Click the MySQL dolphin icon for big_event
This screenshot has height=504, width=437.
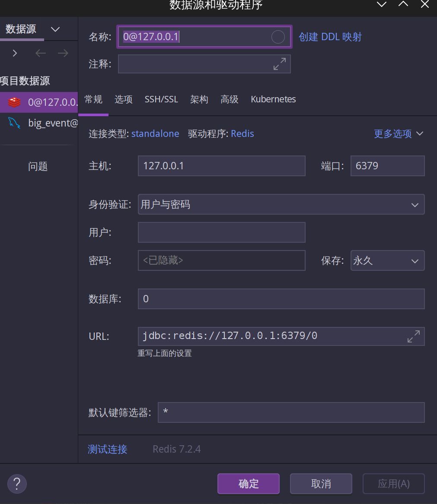(x=14, y=123)
